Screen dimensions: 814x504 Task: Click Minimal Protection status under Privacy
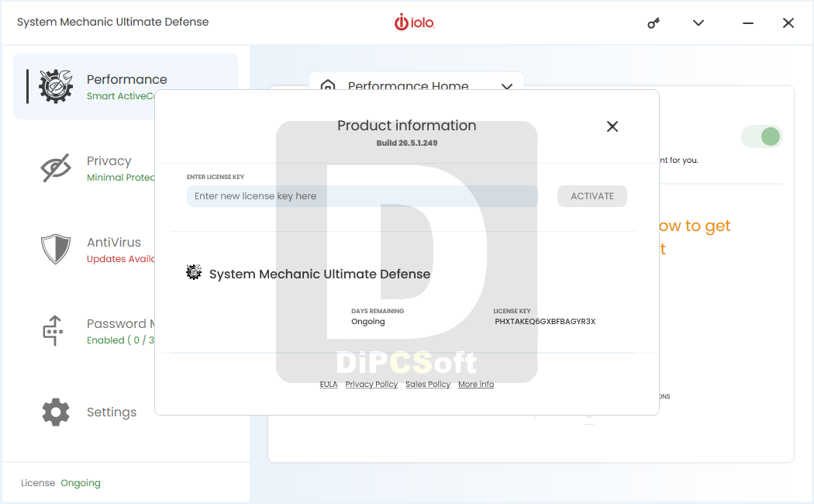[x=120, y=178]
